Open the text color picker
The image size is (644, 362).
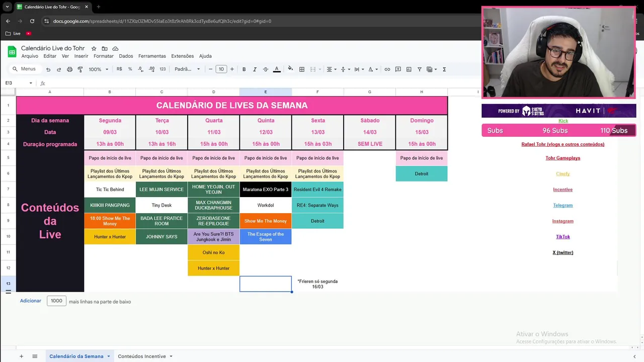click(x=277, y=69)
